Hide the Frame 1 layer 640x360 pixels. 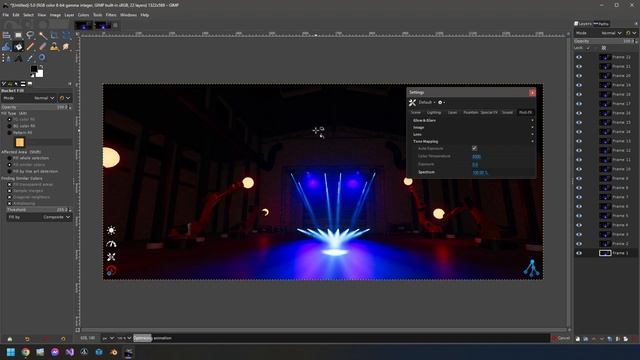579,253
